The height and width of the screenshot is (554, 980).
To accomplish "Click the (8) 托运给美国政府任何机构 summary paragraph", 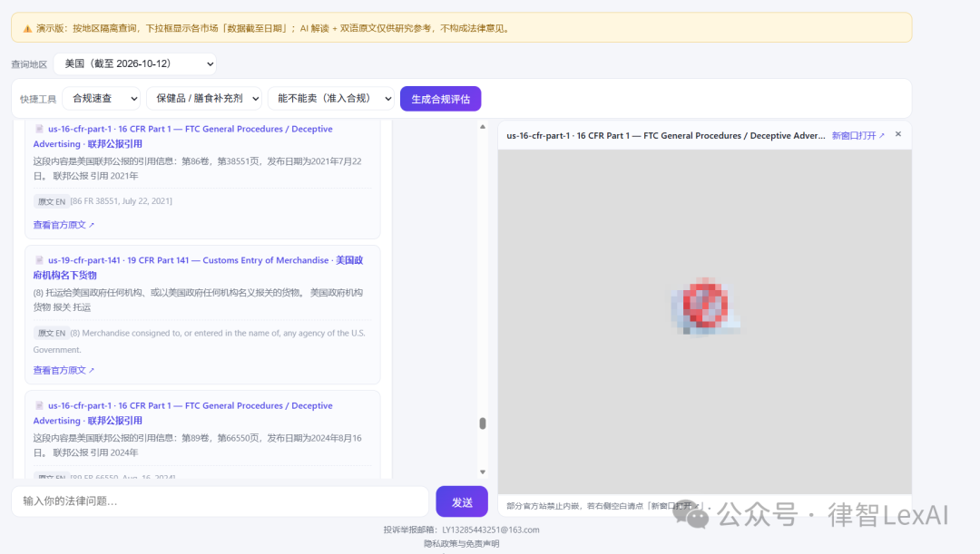I will coord(198,300).
